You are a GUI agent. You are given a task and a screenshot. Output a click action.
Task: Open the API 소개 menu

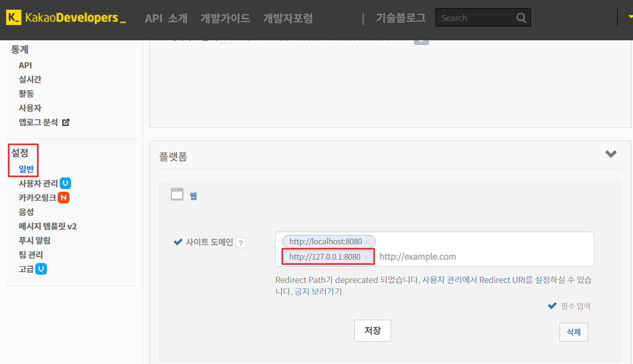(166, 18)
